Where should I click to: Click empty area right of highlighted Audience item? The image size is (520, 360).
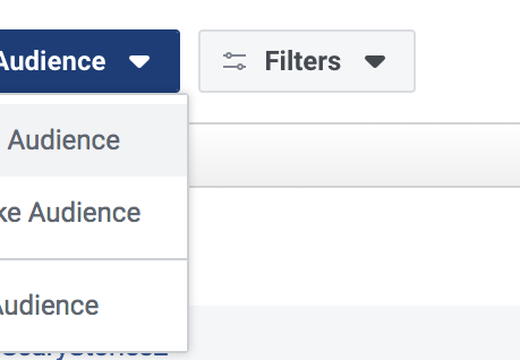pyautogui.click(x=153, y=140)
